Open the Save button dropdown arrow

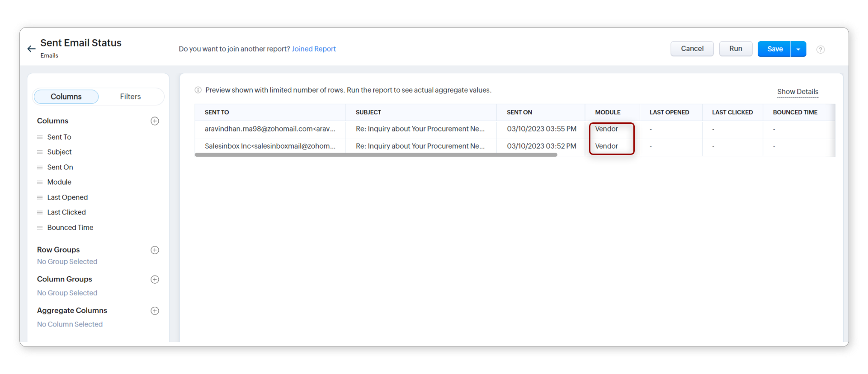(798, 49)
